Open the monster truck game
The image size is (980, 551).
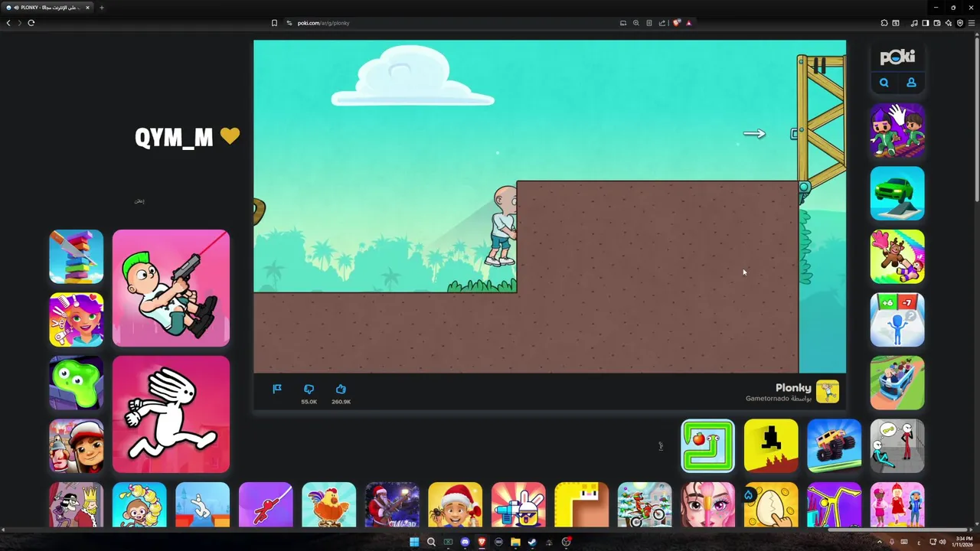(835, 446)
